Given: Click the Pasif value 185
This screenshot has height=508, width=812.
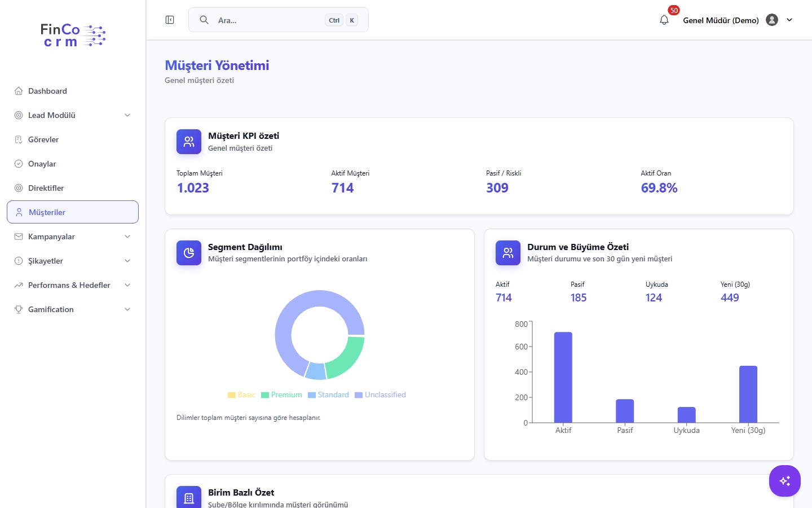Looking at the screenshot, I should [579, 297].
